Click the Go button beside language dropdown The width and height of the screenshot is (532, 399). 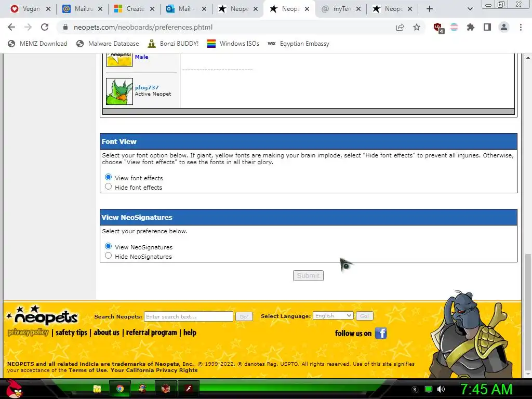coord(364,316)
